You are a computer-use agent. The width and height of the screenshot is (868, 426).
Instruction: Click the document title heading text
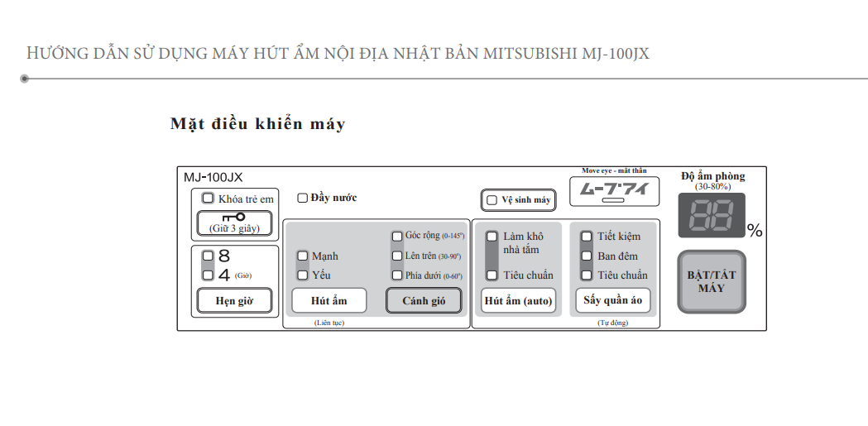click(338, 54)
